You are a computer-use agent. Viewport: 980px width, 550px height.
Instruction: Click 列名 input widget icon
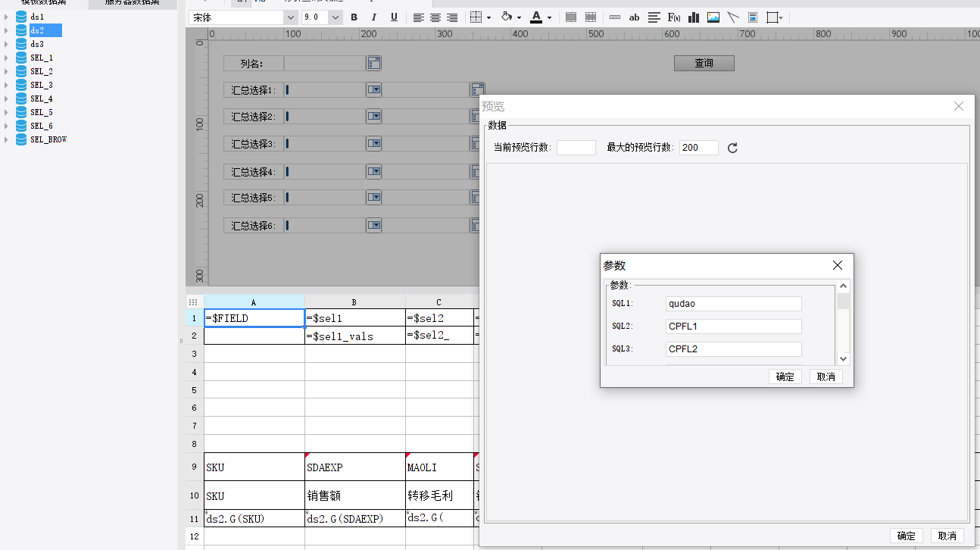pos(373,63)
